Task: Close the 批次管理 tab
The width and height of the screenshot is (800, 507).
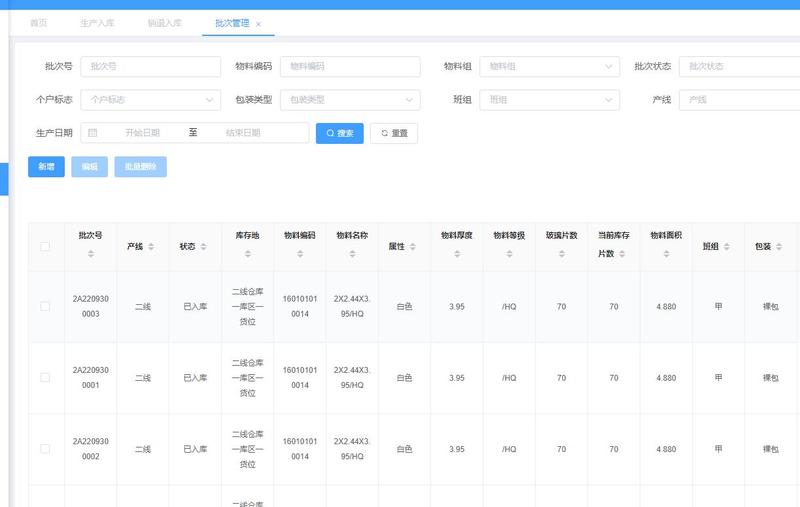Action: click(258, 24)
